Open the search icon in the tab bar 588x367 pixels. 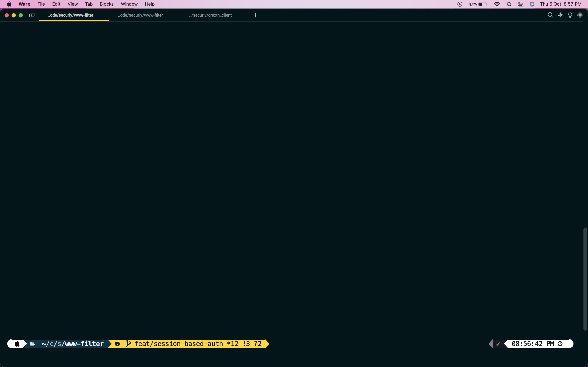pos(550,15)
